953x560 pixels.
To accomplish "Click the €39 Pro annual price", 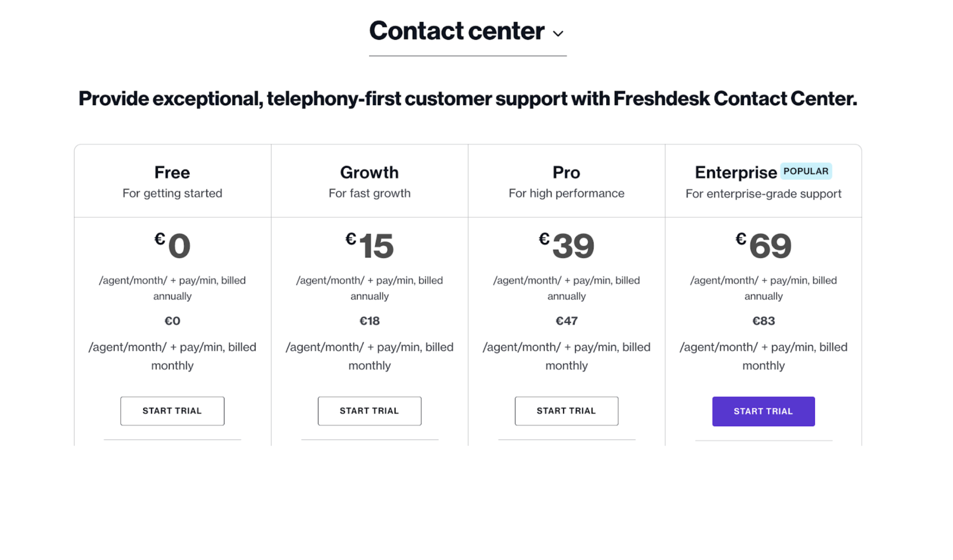I will point(567,246).
